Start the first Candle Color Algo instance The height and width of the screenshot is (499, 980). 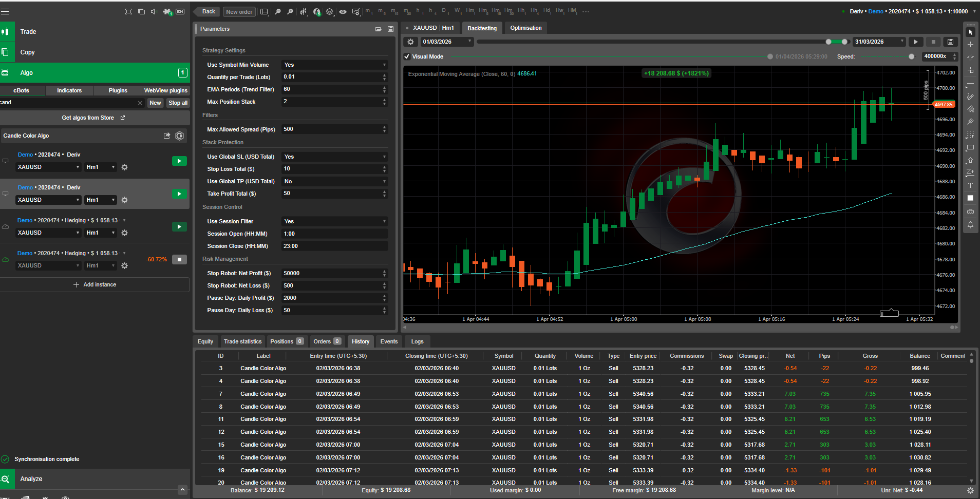click(x=179, y=161)
